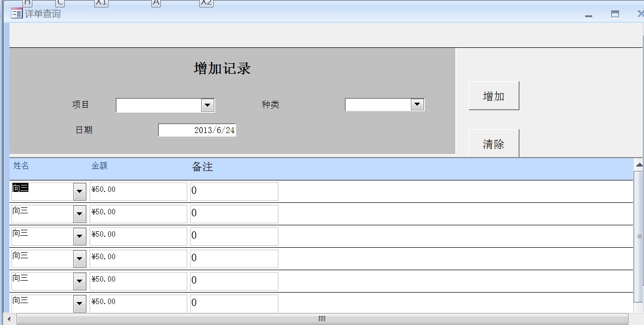This screenshot has height=325, width=644.
Task: Click the 详单查询 form icon in title bar
Action: pyautogui.click(x=16, y=13)
